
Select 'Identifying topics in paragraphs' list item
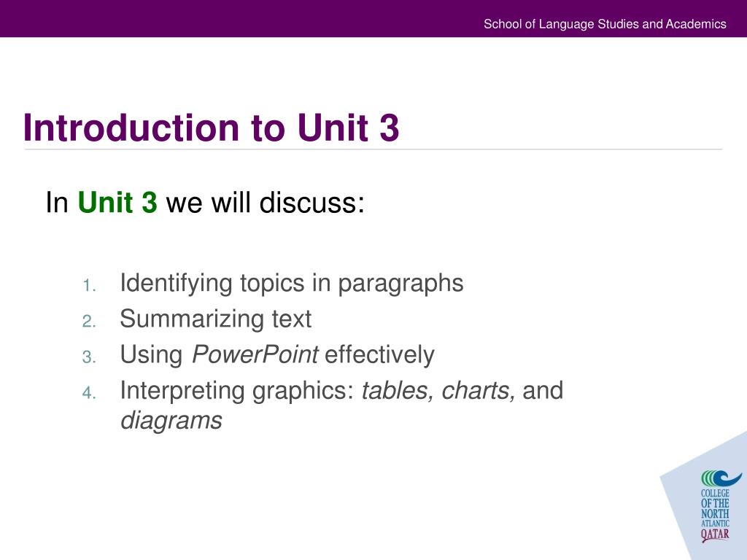[292, 283]
